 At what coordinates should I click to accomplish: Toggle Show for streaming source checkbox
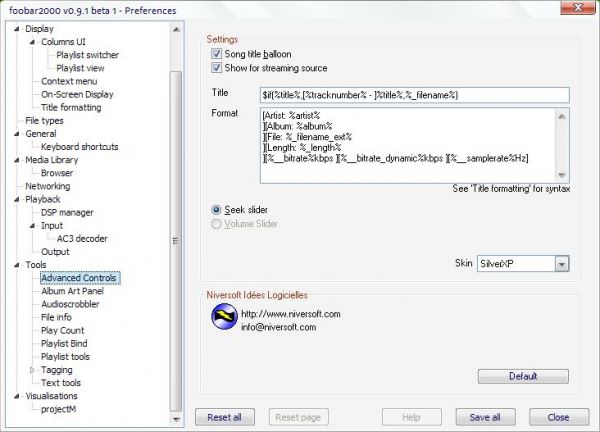click(x=216, y=68)
